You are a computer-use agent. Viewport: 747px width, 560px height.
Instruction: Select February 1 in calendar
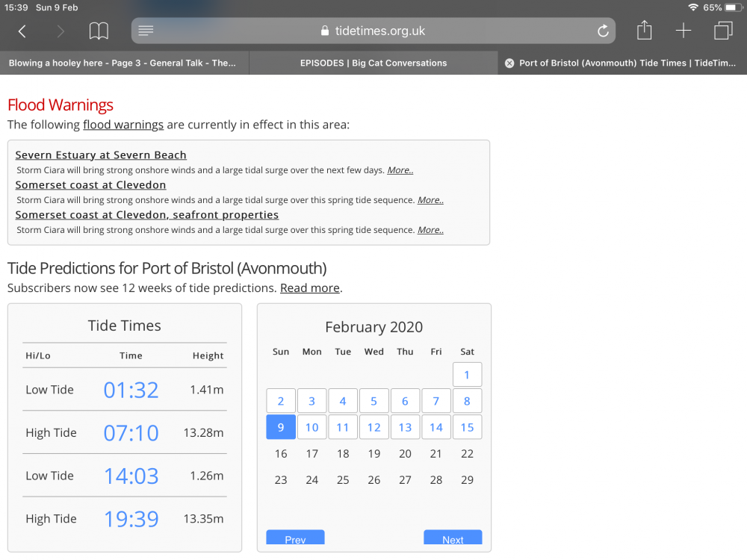[467, 375]
